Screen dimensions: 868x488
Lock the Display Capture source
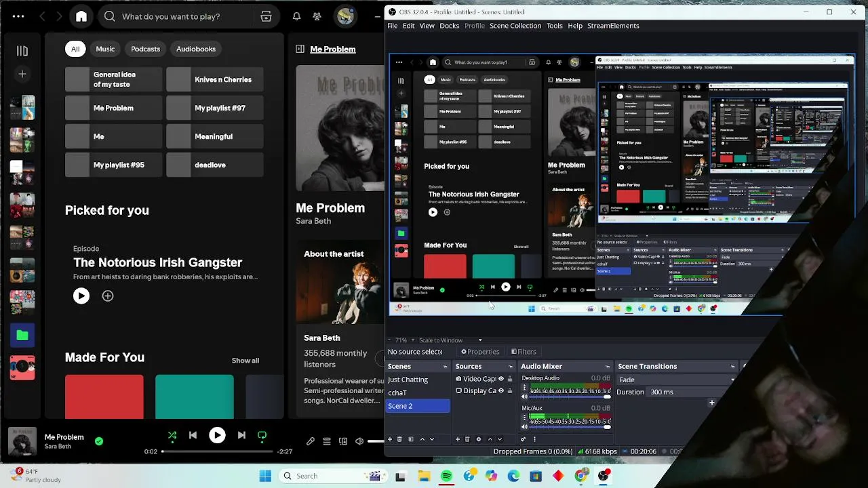tap(510, 390)
